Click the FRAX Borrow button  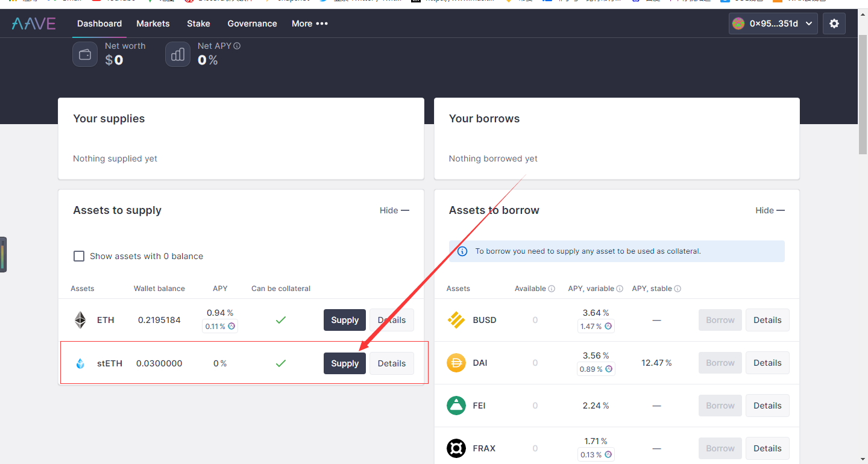pos(720,448)
